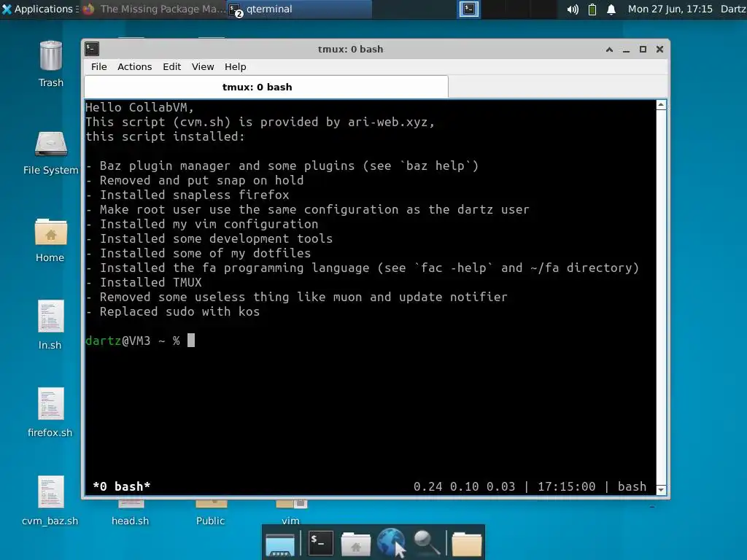Image resolution: width=747 pixels, height=560 pixels.
Task: Open the Dartz user menu in panel
Action: 733,9
